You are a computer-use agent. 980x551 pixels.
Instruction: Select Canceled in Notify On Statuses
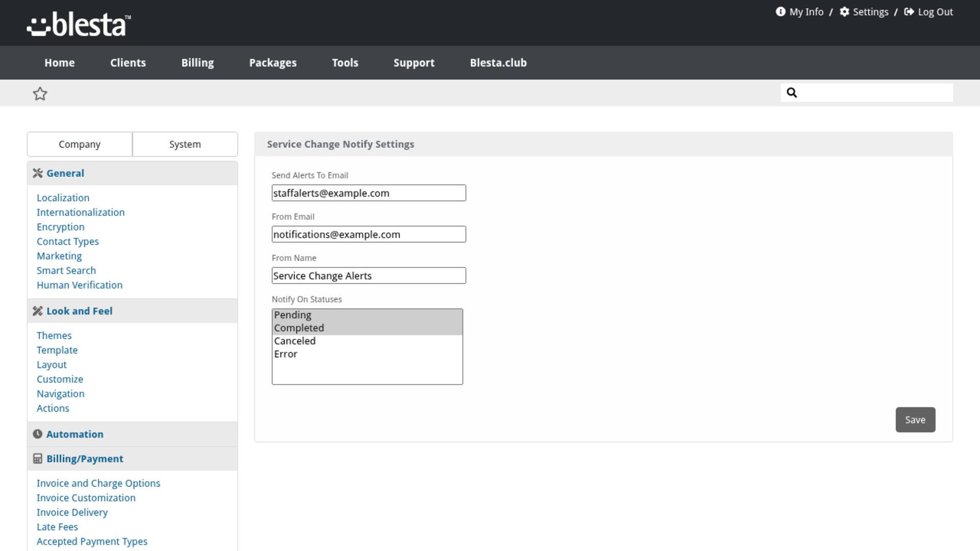point(367,341)
